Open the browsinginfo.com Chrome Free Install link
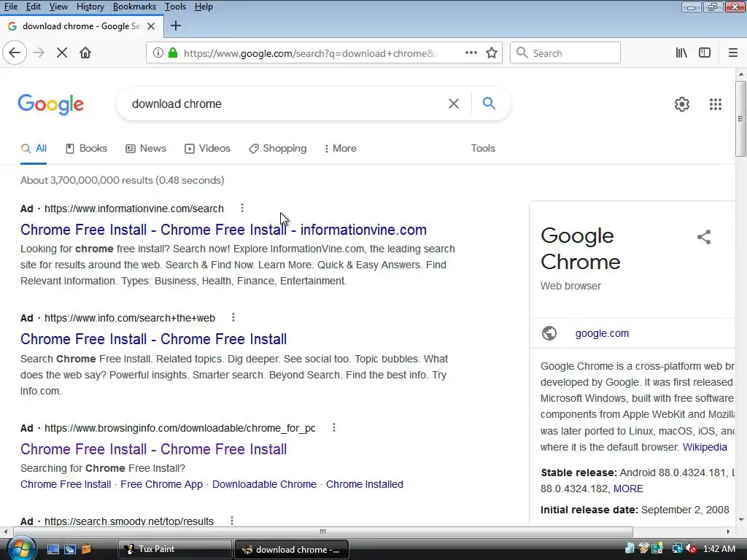The height and width of the screenshot is (560, 747). coord(153,449)
